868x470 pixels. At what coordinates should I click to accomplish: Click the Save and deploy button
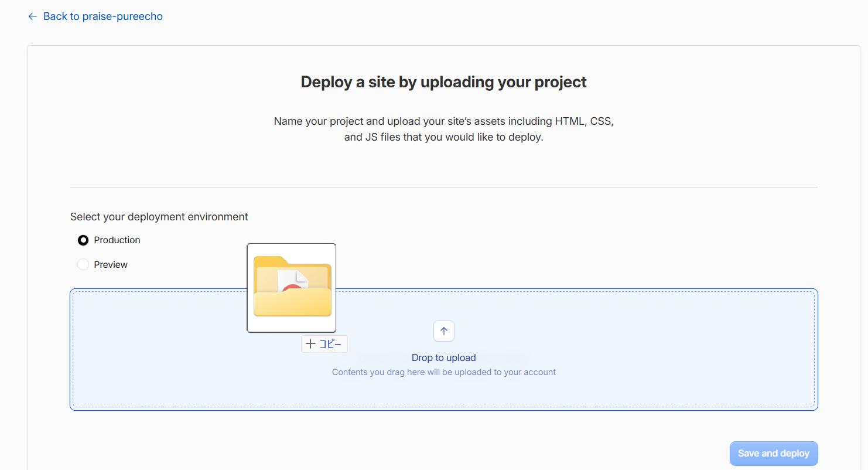click(x=774, y=454)
